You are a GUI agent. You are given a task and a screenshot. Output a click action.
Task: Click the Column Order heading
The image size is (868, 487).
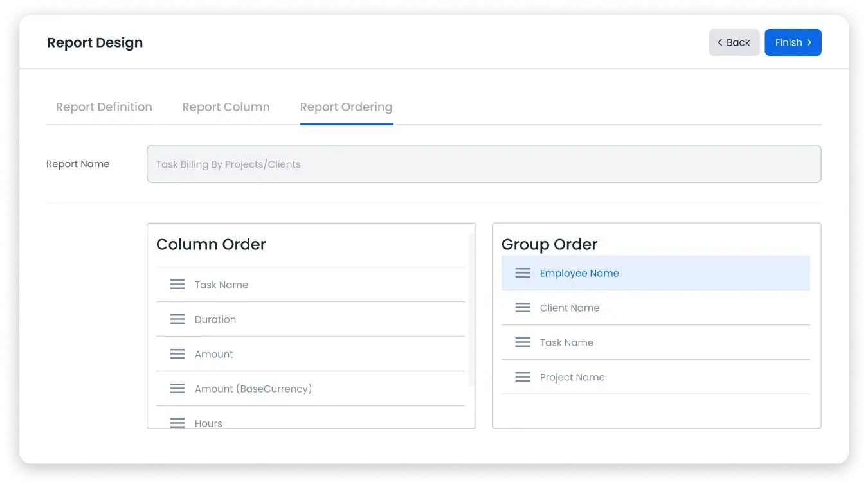click(x=211, y=244)
